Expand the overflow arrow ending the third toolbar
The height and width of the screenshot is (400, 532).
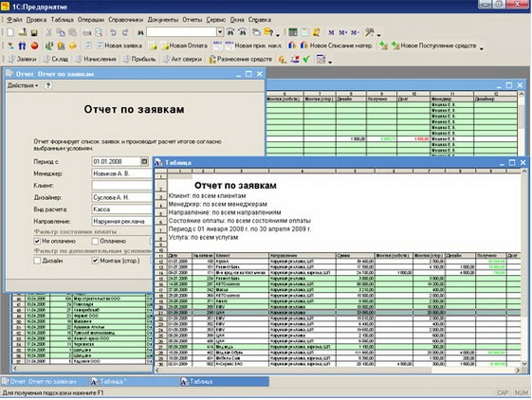(x=330, y=62)
